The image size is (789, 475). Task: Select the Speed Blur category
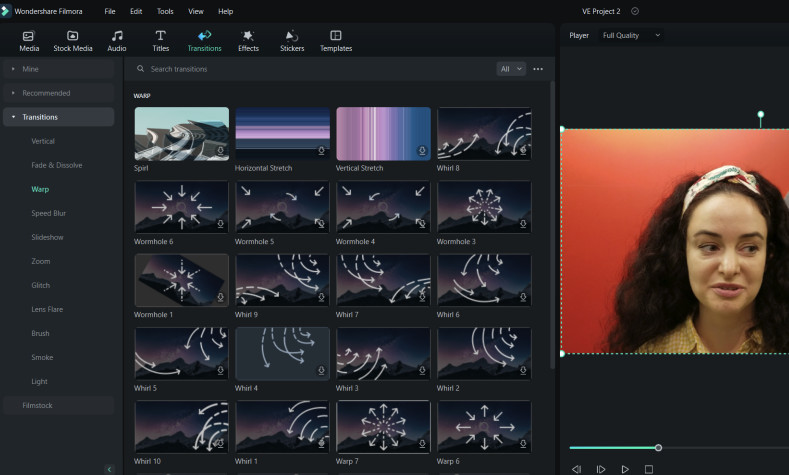click(48, 213)
